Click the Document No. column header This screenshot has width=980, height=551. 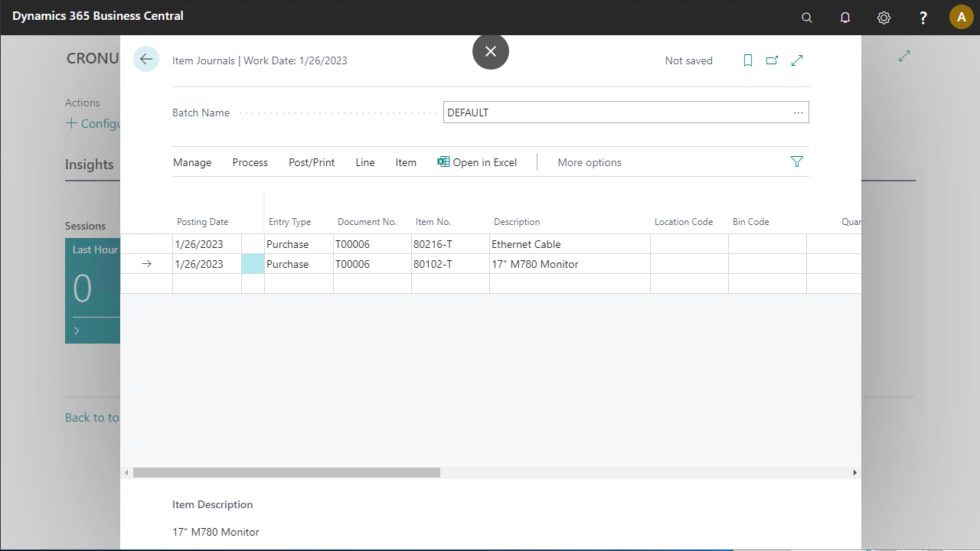(367, 222)
